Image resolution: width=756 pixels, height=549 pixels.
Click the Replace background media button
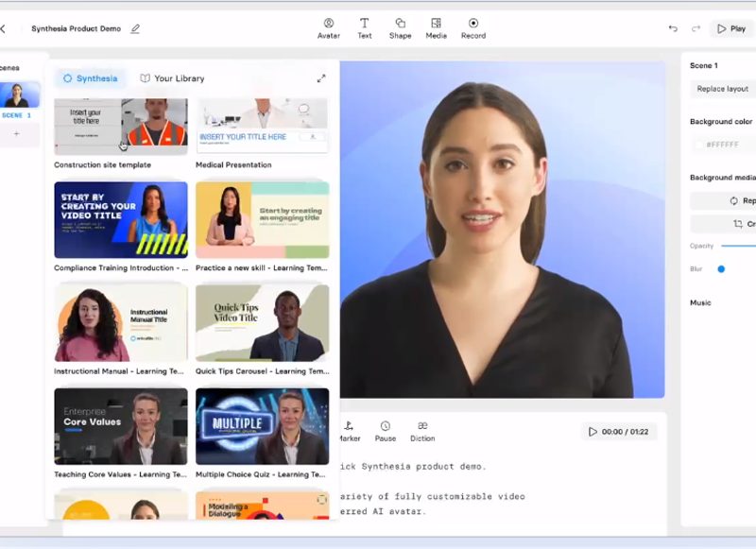point(723,200)
